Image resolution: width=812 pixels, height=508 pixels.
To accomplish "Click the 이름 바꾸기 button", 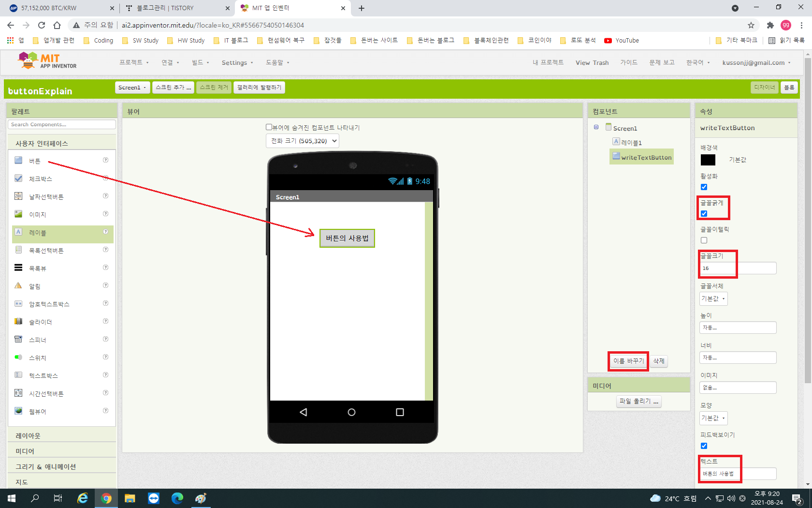I will tap(628, 361).
